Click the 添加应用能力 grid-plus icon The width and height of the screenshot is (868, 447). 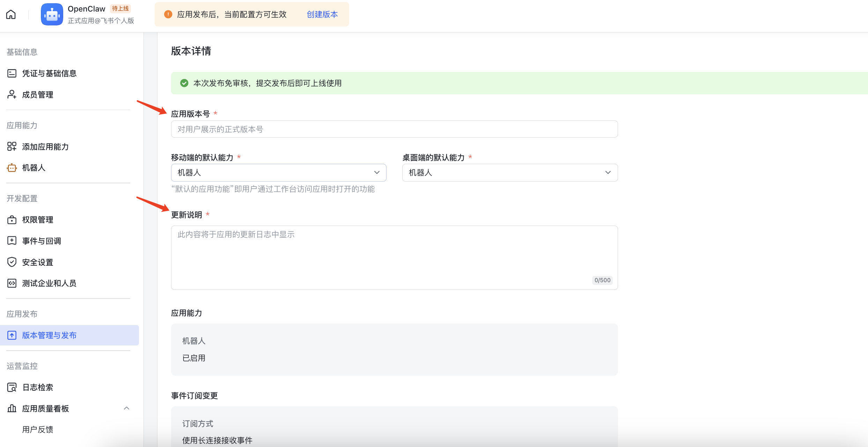(x=12, y=146)
